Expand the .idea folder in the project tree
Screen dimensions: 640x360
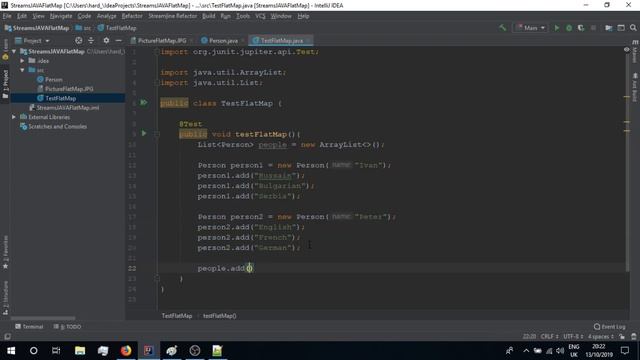22,61
